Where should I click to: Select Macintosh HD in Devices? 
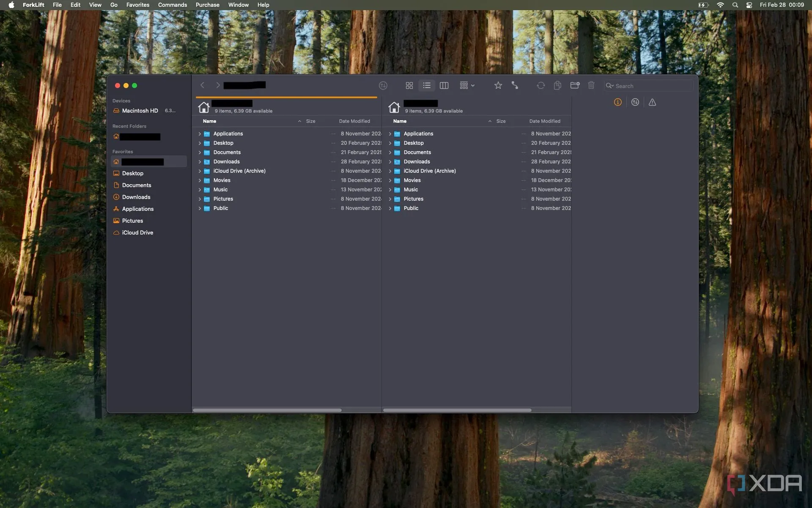click(x=148, y=110)
